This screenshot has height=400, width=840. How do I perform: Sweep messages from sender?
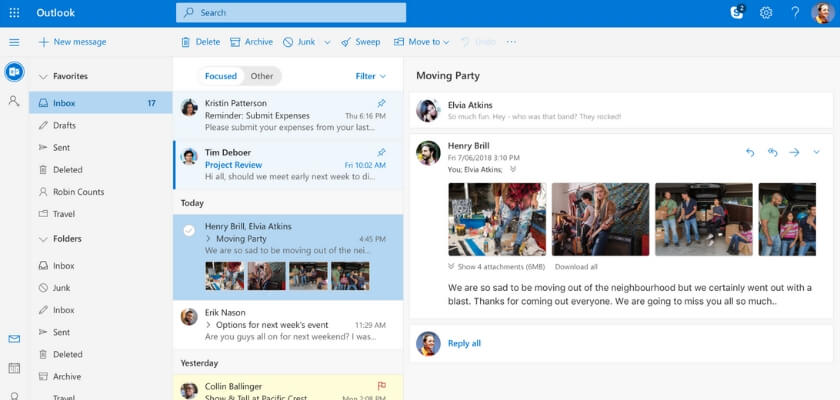pos(361,42)
